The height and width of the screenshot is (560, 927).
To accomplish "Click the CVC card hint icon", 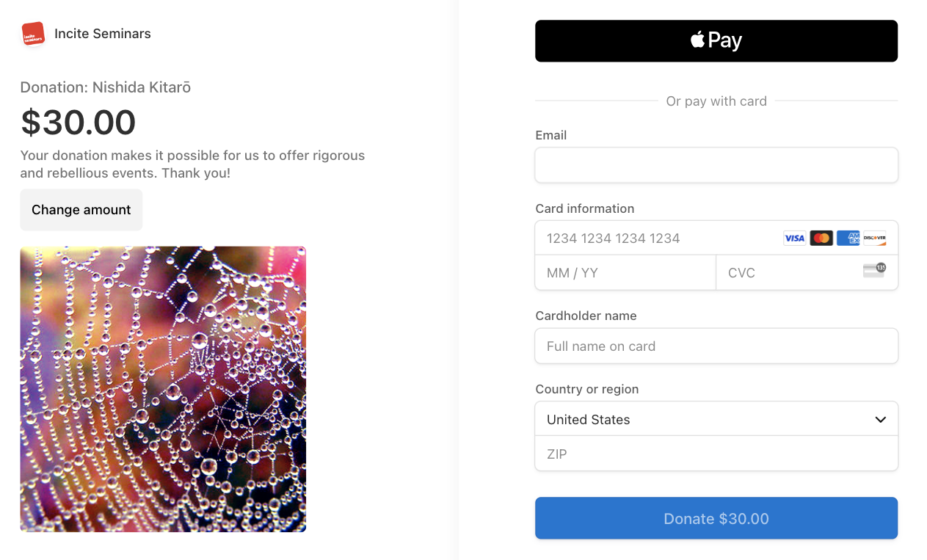I will click(x=873, y=270).
